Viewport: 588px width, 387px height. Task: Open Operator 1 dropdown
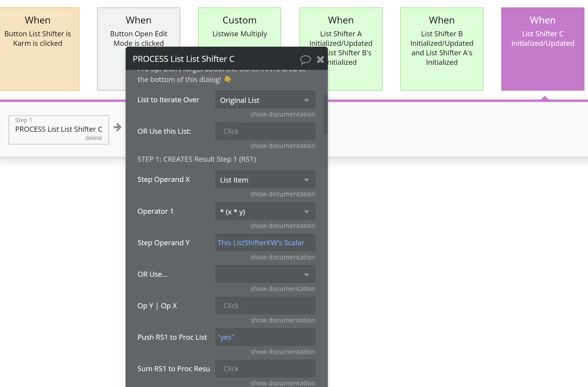click(x=265, y=212)
